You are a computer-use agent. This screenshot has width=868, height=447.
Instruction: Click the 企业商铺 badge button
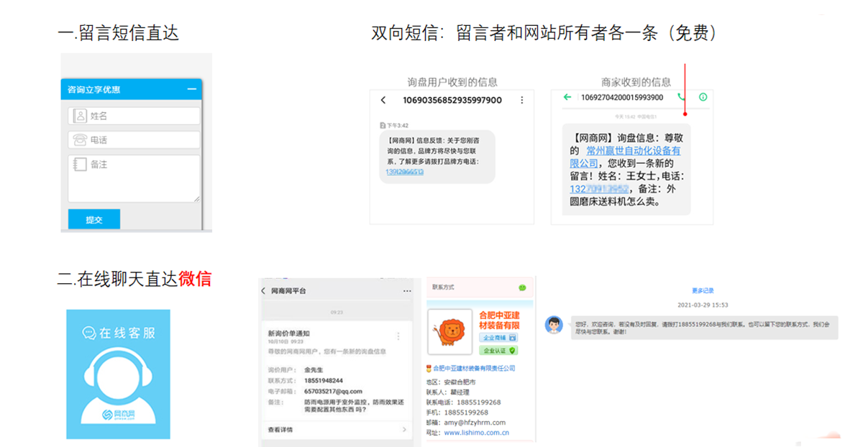point(498,337)
